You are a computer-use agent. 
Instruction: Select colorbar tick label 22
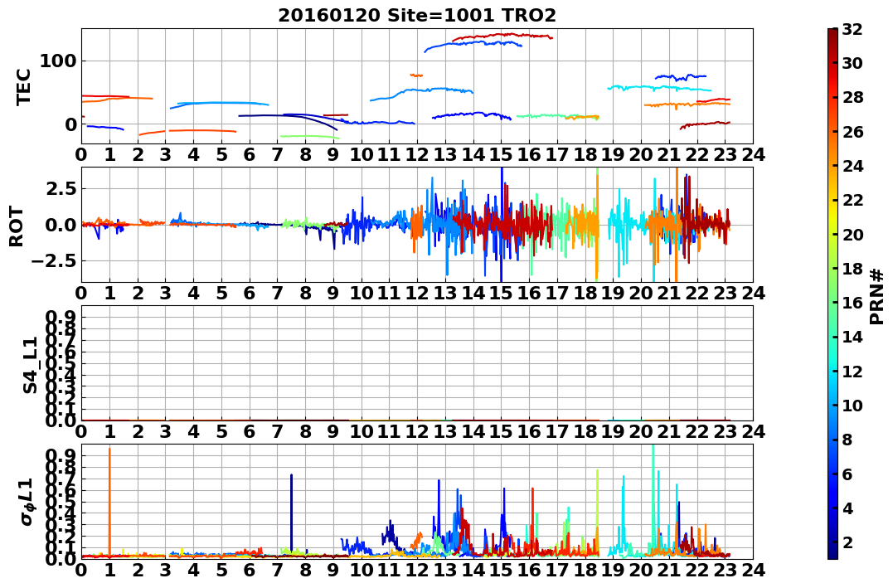[x=852, y=200]
